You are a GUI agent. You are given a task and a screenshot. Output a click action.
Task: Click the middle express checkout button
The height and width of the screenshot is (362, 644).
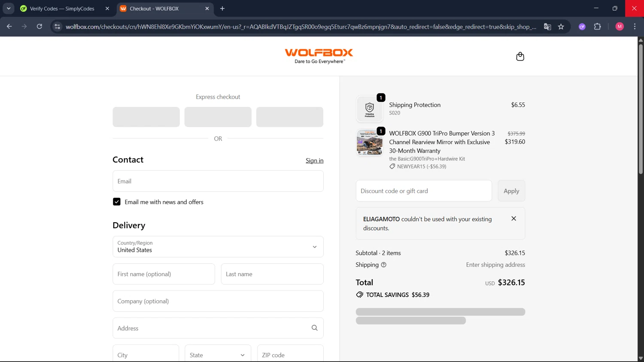218,117
